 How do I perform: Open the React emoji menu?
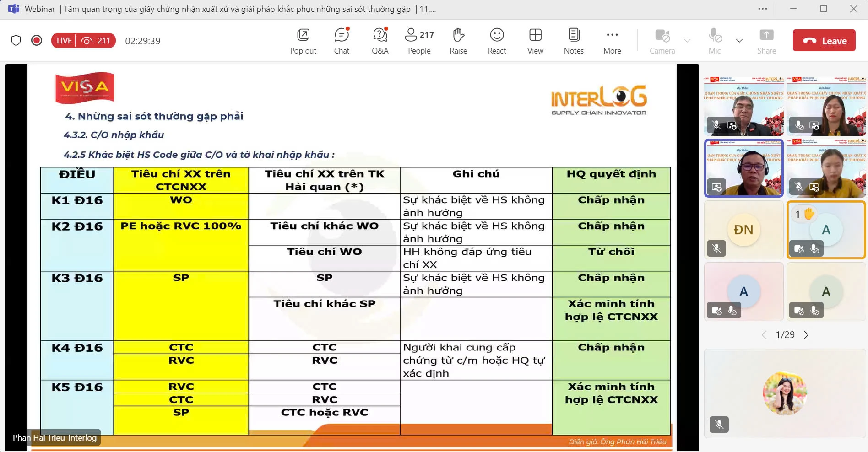(x=497, y=41)
